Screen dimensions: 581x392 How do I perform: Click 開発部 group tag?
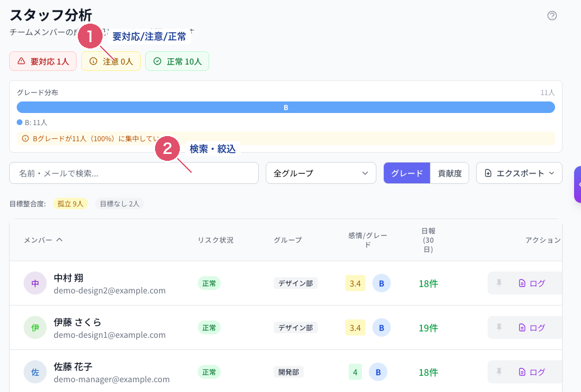[289, 372]
